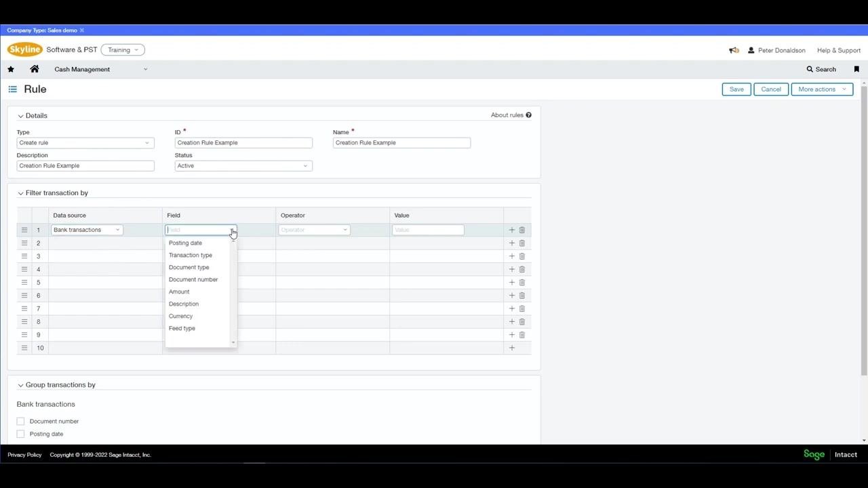Open Help & Support
This screenshot has height=488, width=868.
[839, 50]
